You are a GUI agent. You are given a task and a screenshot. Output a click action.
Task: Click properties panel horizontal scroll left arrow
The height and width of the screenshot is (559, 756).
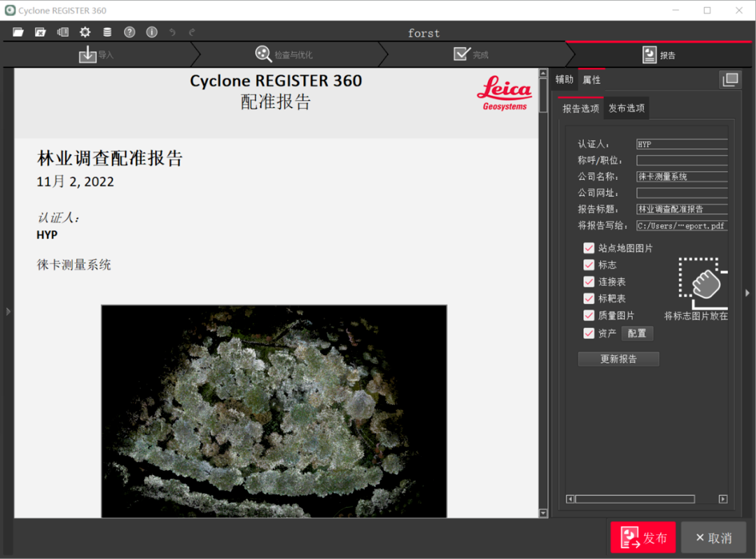570,499
